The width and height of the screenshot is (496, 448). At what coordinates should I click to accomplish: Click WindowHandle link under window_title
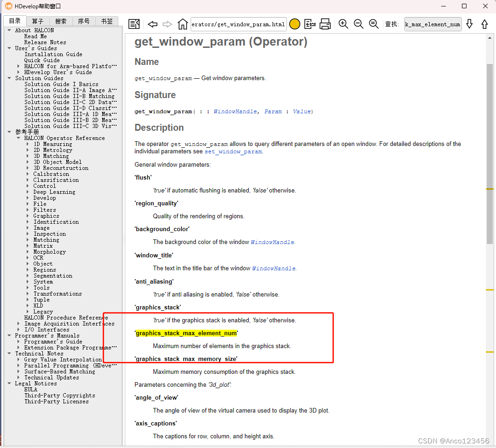coord(274,268)
